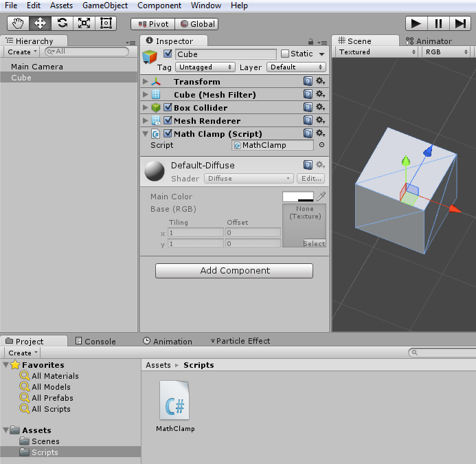
Task: Open the Diffuse shader dropdown
Action: (x=249, y=178)
